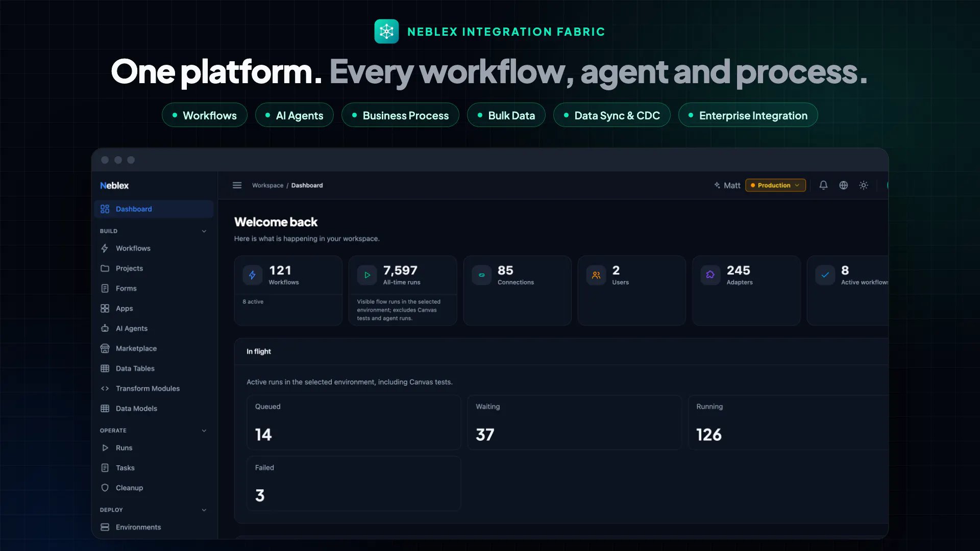Open Tasks in the sidebar
This screenshot has width=980, height=551.
[x=154, y=468]
